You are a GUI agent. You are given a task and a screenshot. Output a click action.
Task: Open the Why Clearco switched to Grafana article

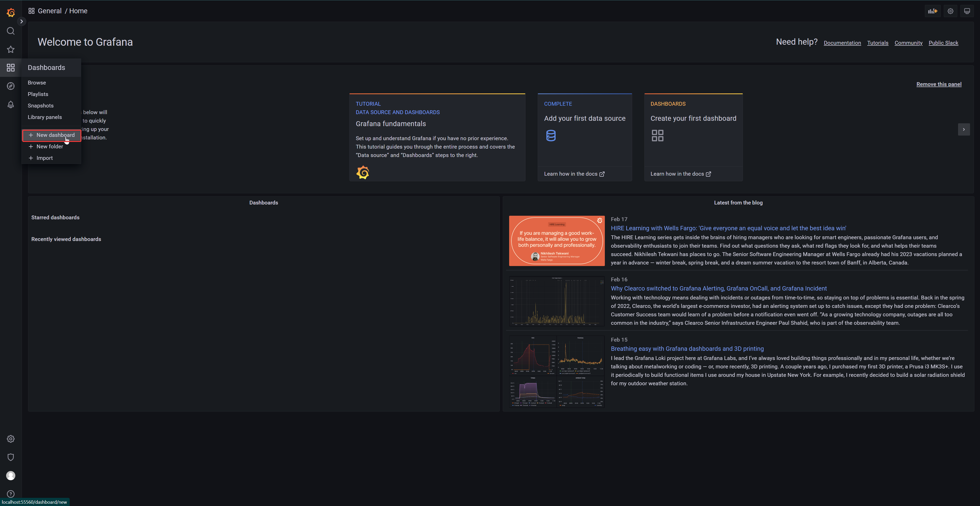(x=719, y=288)
